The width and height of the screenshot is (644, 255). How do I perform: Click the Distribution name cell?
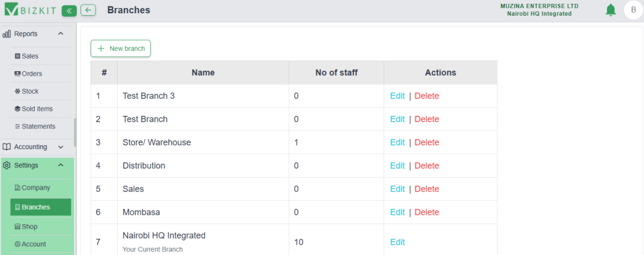coord(203,166)
